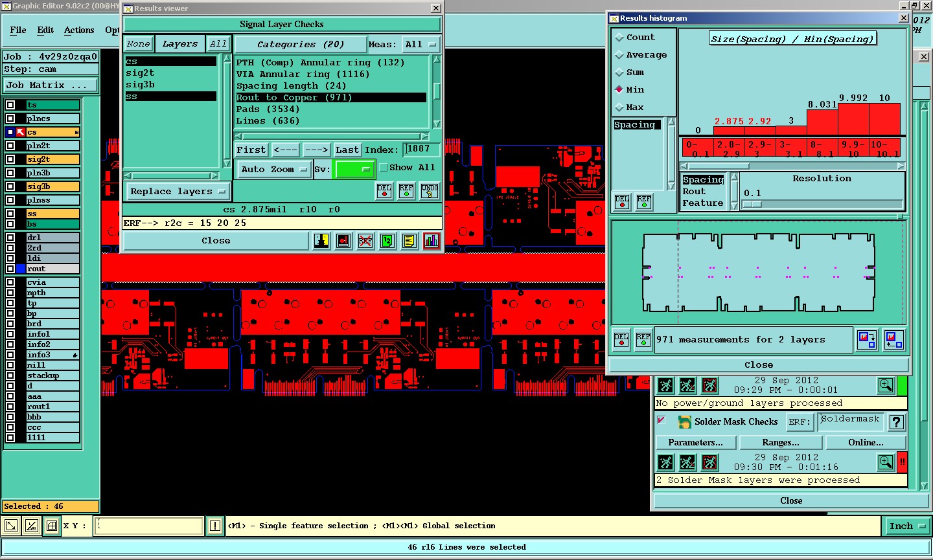Click first run icon in Solder Mask Checks row
Screen dimensions: 933x560
[665, 462]
